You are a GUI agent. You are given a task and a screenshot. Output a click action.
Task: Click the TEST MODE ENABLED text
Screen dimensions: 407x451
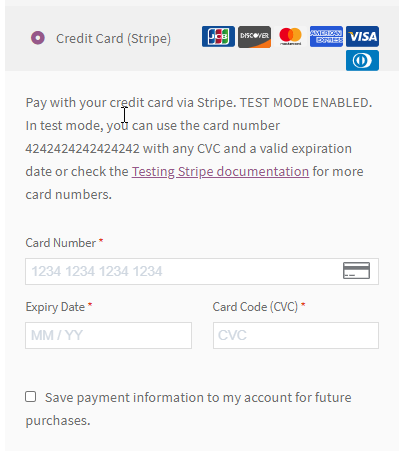306,103
